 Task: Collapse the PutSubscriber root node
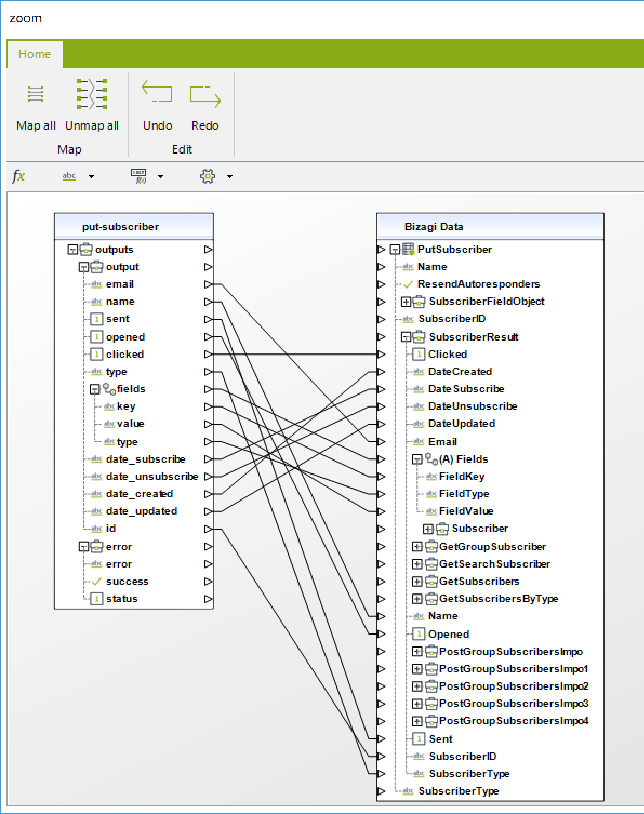click(395, 250)
